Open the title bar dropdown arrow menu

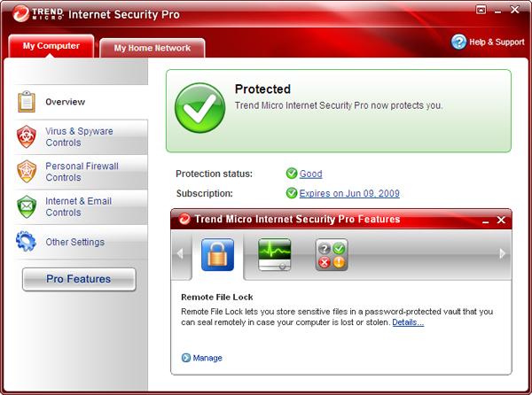pos(481,12)
